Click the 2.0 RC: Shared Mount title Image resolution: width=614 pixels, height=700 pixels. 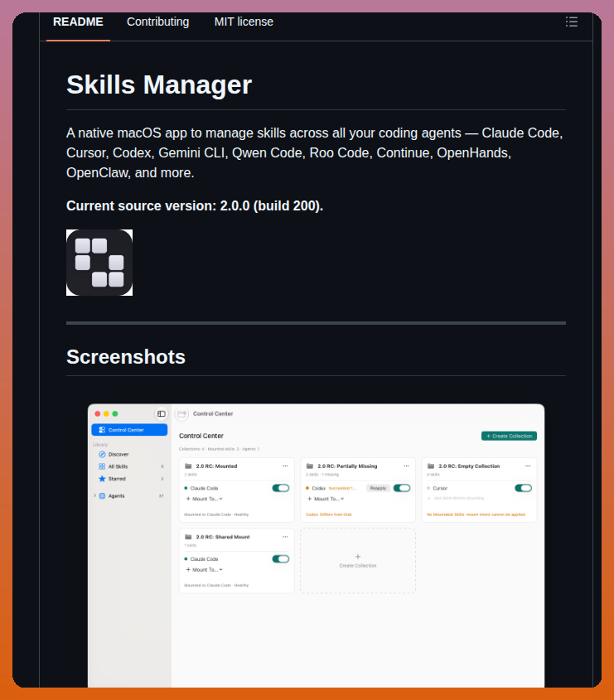(223, 537)
